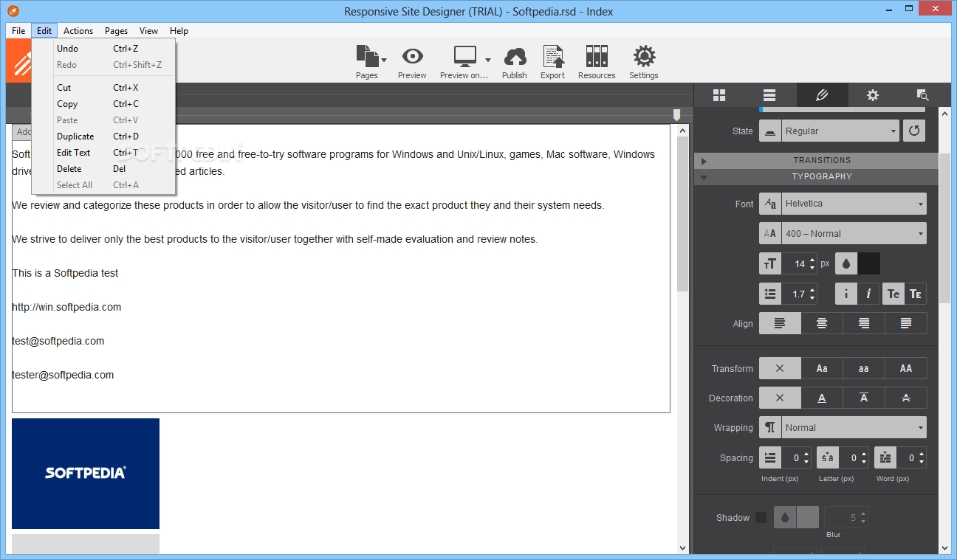Publish the site using the cloud icon

click(x=515, y=56)
